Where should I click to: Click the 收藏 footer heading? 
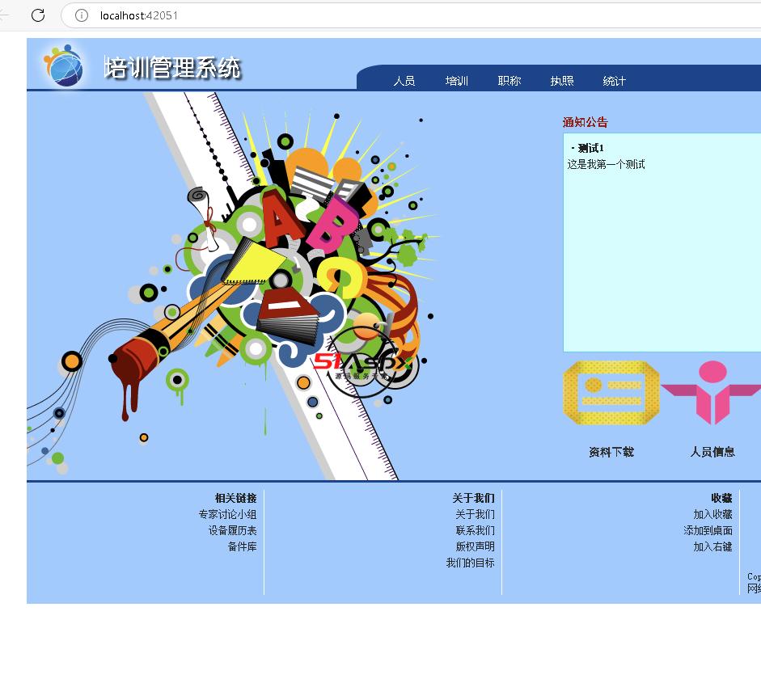click(721, 498)
